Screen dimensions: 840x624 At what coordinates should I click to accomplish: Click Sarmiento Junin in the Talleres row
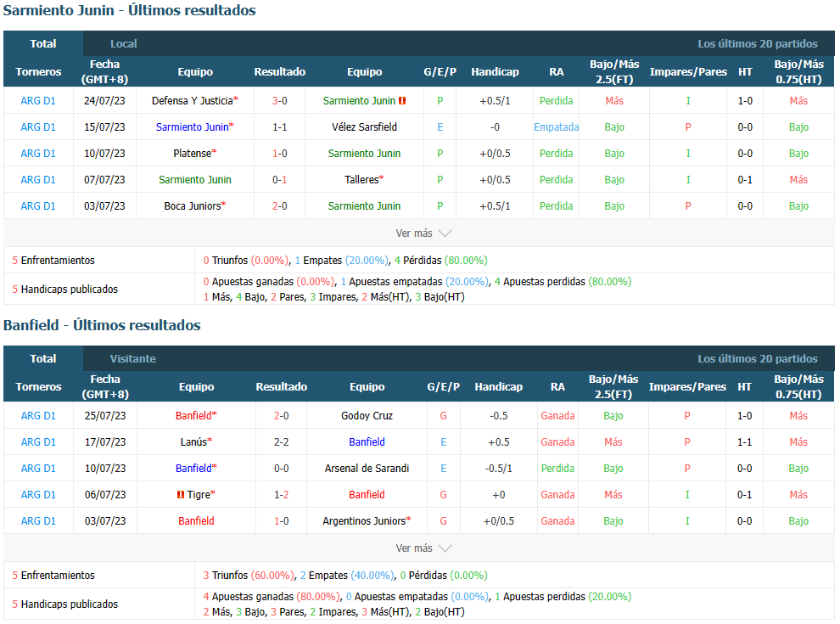click(x=195, y=180)
